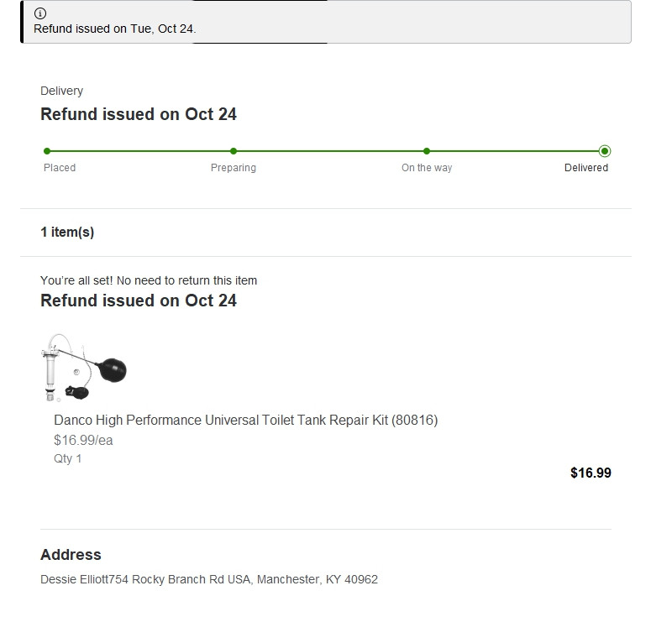Click the Refund issued on Oct 24 delivery heading
Viewport: 672px width, 643px height.
click(x=139, y=114)
